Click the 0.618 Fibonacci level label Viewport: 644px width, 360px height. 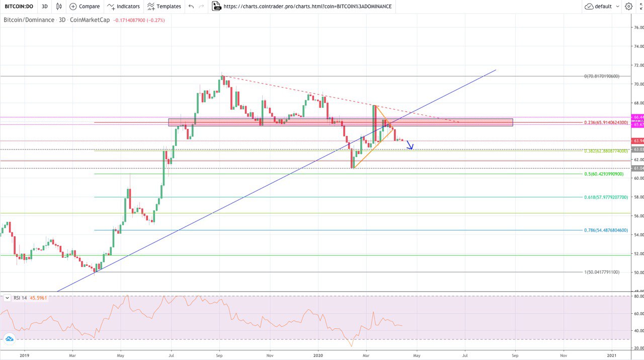[606, 197]
